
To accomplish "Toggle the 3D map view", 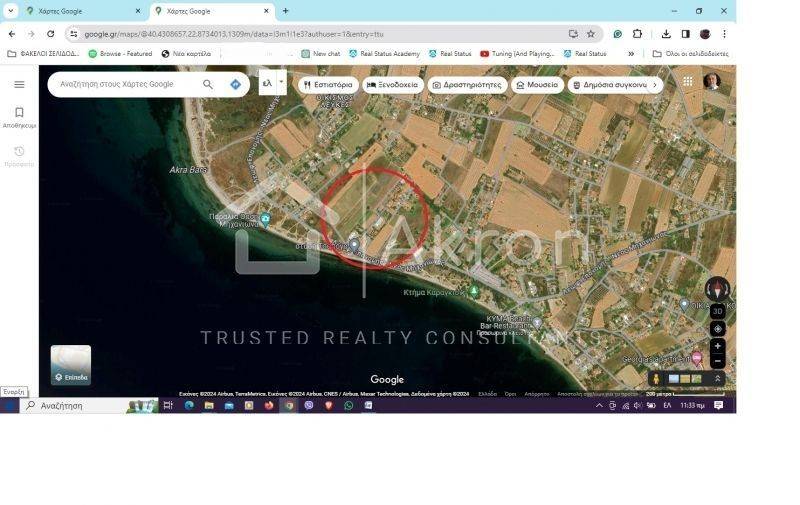I will point(717,311).
